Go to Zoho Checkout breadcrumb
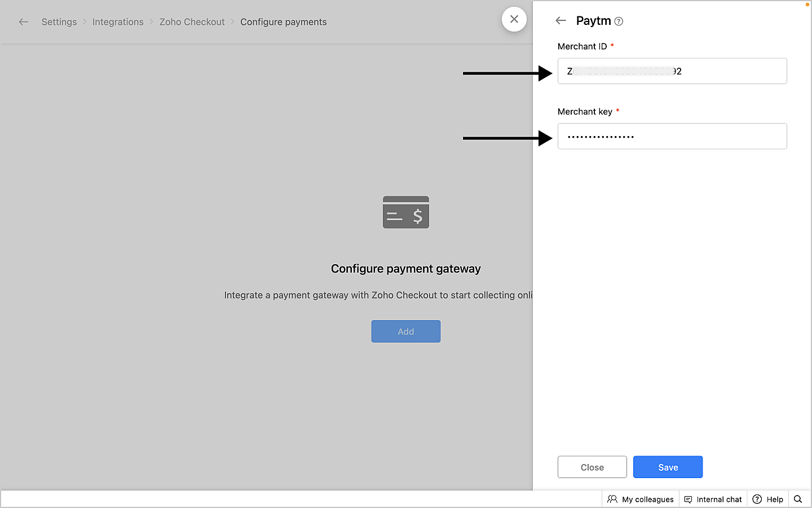This screenshot has width=812, height=508. point(192,22)
